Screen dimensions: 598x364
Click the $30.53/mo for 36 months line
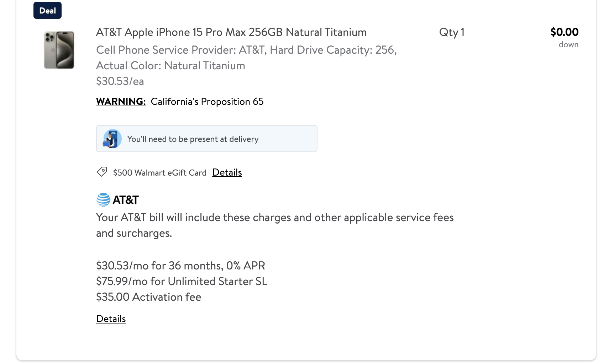180,266
